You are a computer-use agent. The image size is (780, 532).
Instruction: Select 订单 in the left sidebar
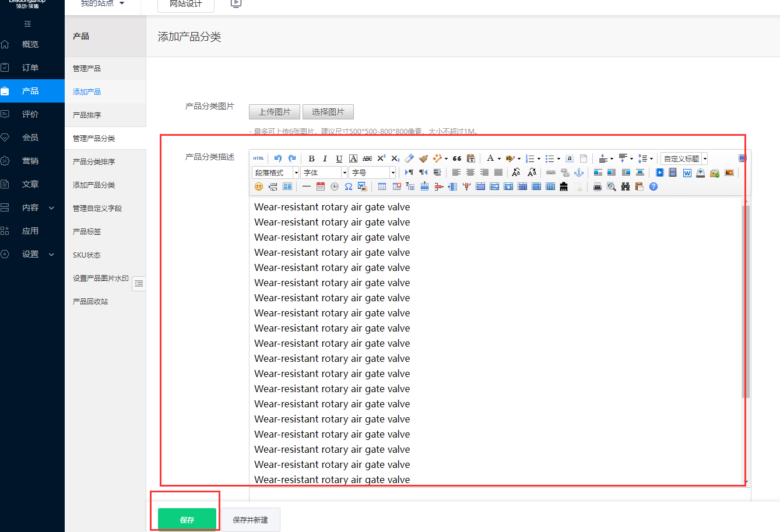[30, 68]
